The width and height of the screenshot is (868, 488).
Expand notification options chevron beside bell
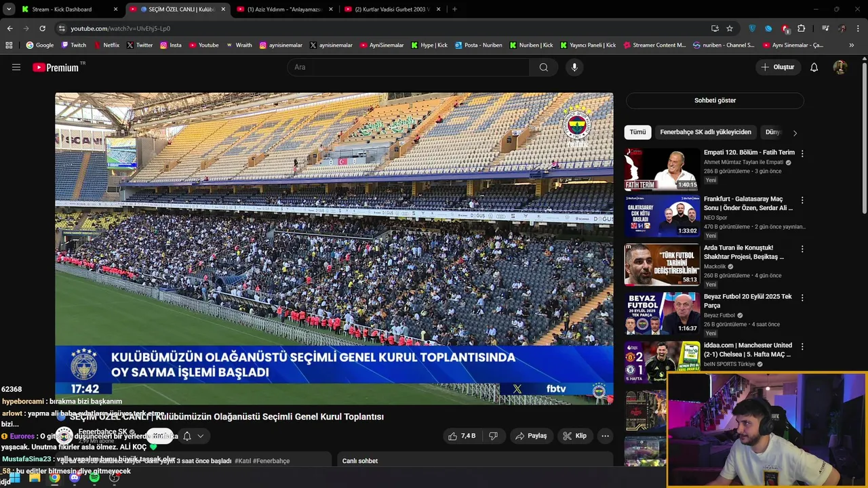tap(201, 436)
